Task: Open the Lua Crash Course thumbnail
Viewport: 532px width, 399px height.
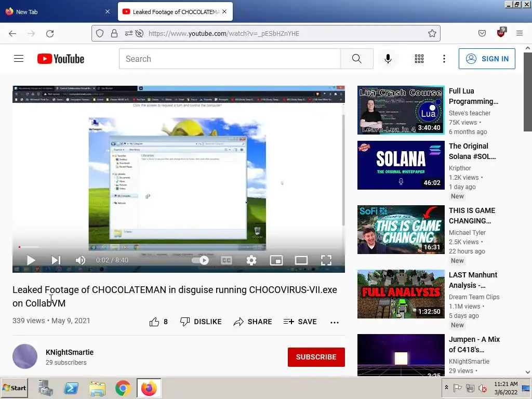Action: tap(401, 110)
